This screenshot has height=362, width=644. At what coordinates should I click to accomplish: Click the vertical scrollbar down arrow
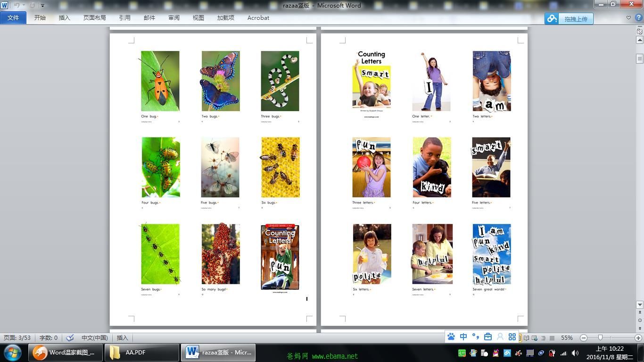pyautogui.click(x=640, y=305)
